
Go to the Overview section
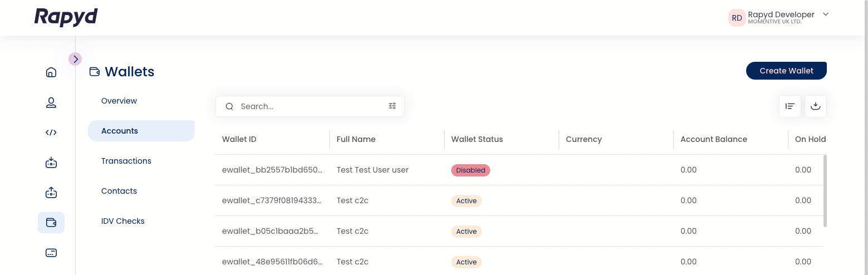119,101
